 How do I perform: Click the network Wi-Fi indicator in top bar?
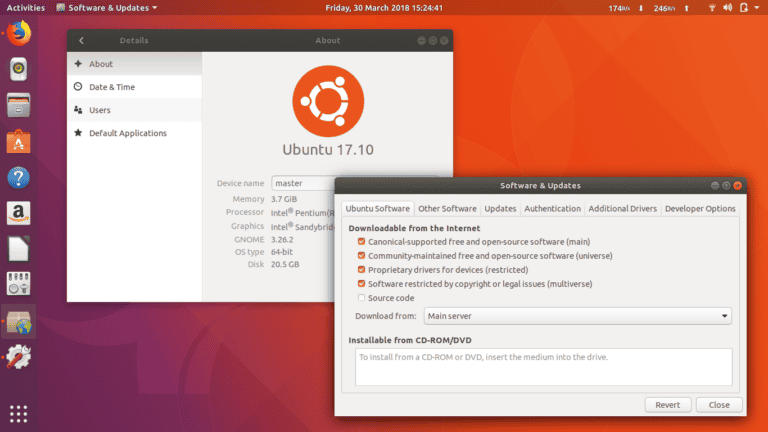(712, 8)
